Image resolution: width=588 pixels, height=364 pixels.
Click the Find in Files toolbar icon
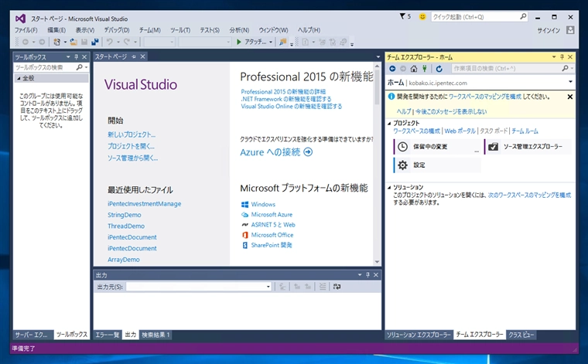coord(282,42)
